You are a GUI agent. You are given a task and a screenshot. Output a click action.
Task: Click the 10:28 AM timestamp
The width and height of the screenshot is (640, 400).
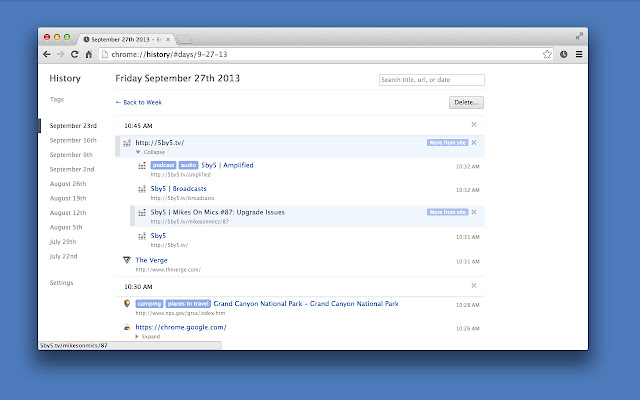(x=468, y=305)
